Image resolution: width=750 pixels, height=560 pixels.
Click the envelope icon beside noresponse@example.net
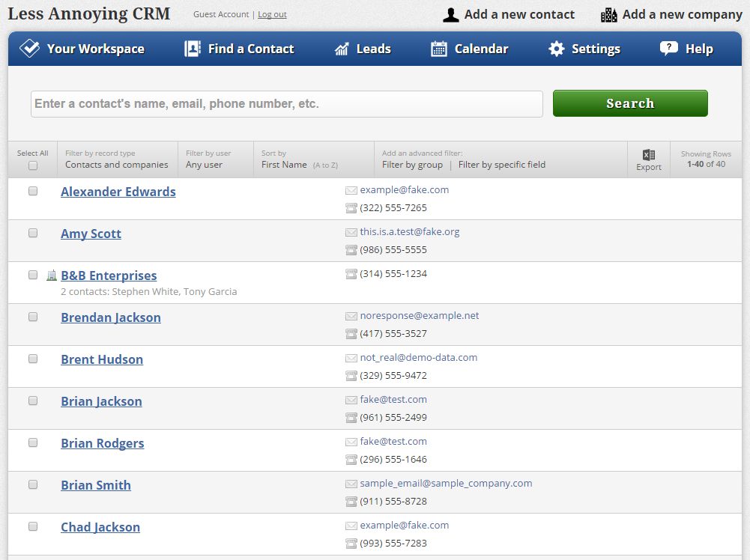click(351, 317)
